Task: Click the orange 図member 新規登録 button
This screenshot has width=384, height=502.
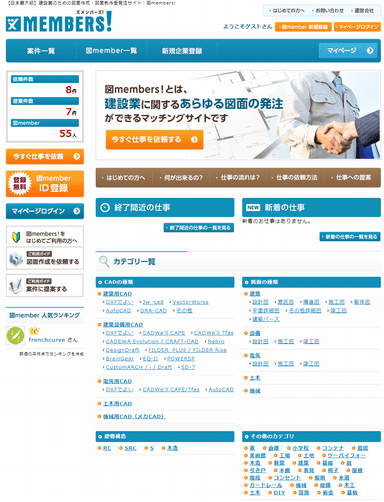Action: (x=303, y=27)
